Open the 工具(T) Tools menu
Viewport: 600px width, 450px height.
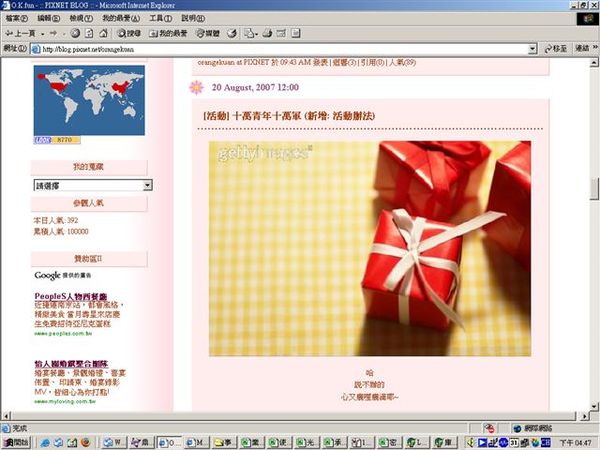(x=160, y=18)
